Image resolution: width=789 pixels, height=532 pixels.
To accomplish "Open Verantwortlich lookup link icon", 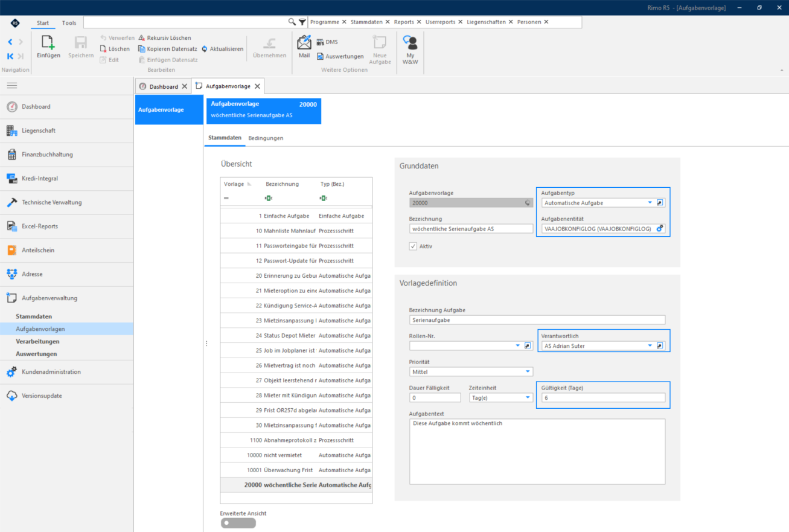I will pyautogui.click(x=660, y=346).
